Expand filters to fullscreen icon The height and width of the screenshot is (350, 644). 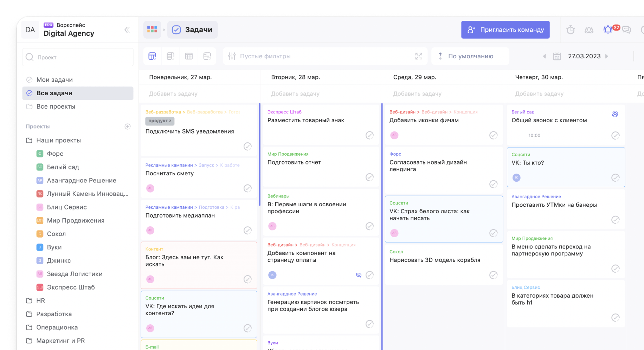[419, 56]
